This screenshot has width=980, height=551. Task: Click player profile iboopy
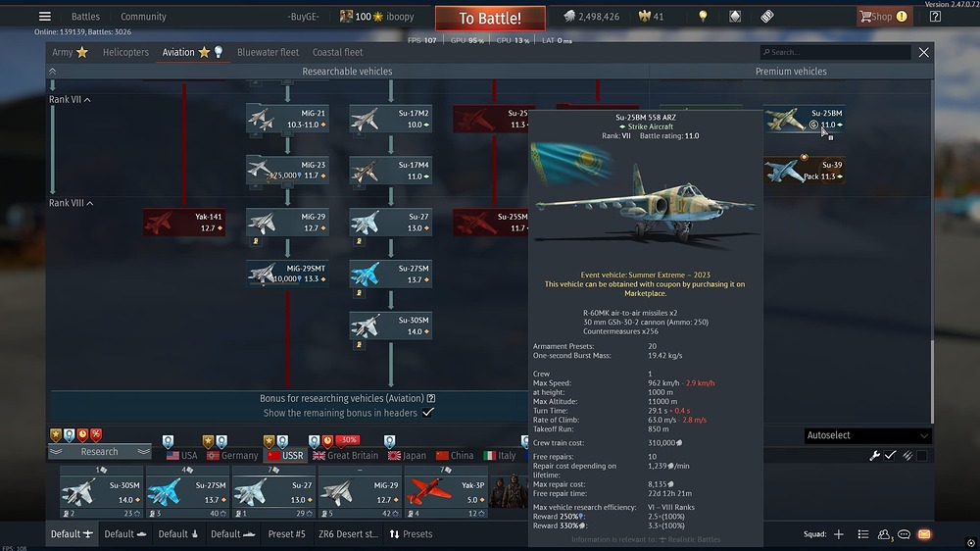(x=377, y=17)
